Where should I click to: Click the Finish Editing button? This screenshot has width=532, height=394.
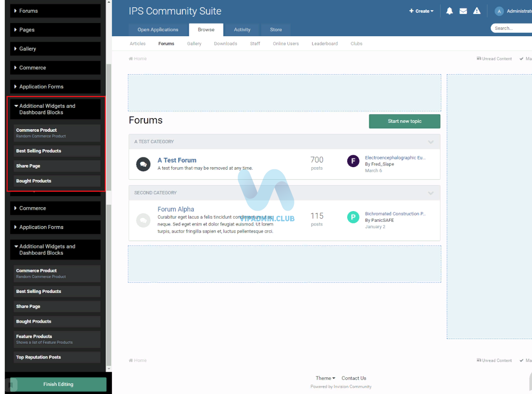[x=58, y=384]
